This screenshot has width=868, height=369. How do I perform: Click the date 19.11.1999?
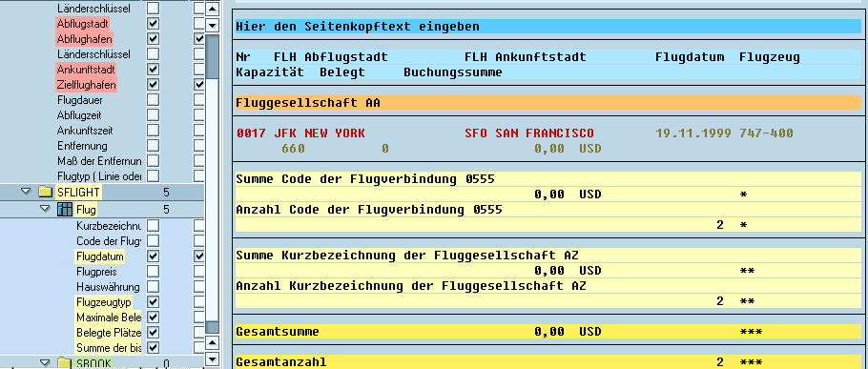click(x=693, y=133)
